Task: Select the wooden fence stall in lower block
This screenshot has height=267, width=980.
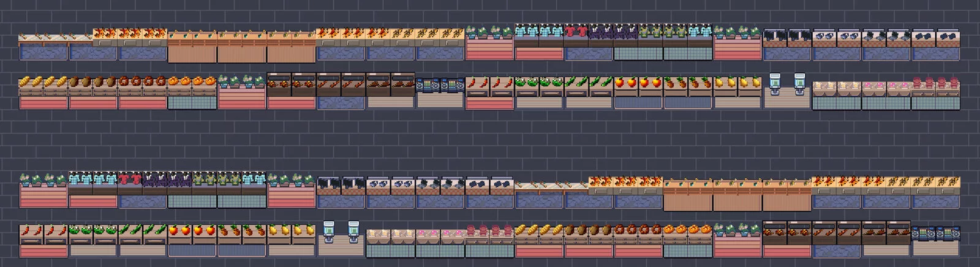Action: click(737, 194)
